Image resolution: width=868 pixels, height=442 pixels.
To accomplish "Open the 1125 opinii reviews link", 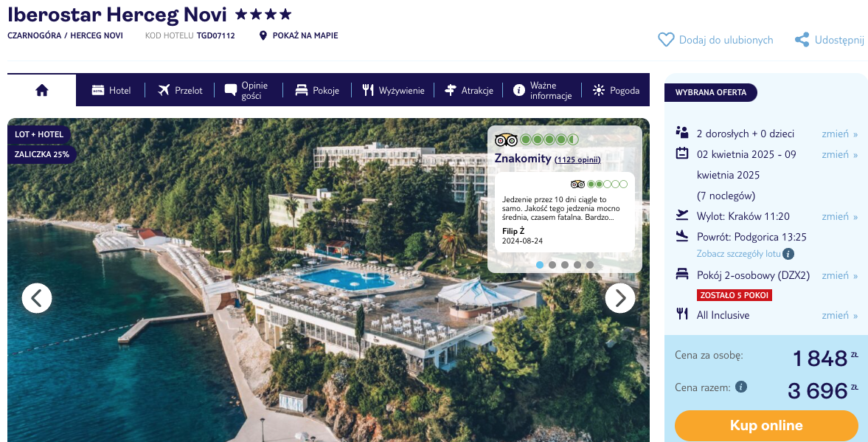I will point(577,160).
